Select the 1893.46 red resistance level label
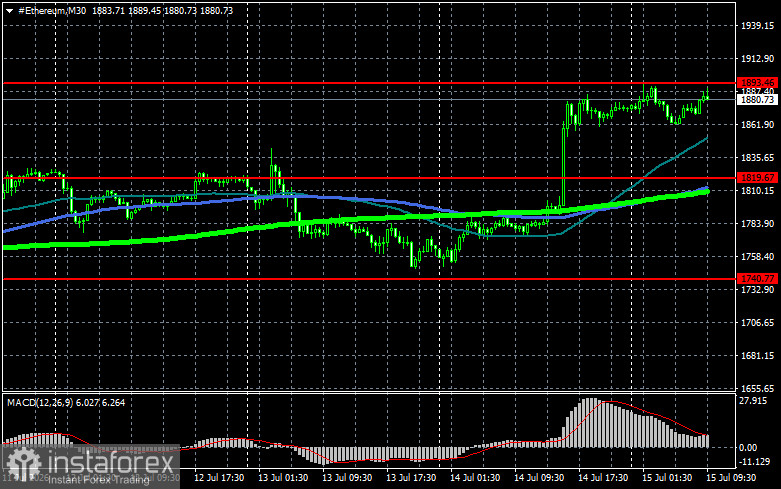This screenshot has height=489, width=781. click(757, 83)
